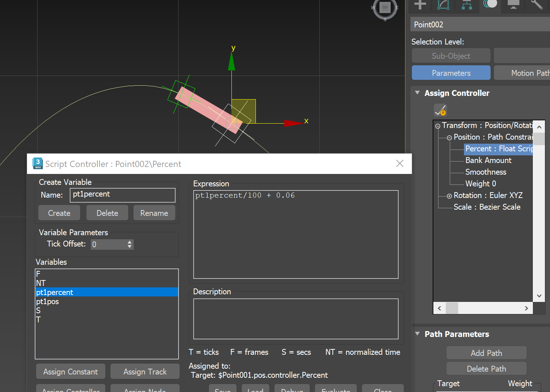Click the green Assign Controller checkmark icon

440,110
